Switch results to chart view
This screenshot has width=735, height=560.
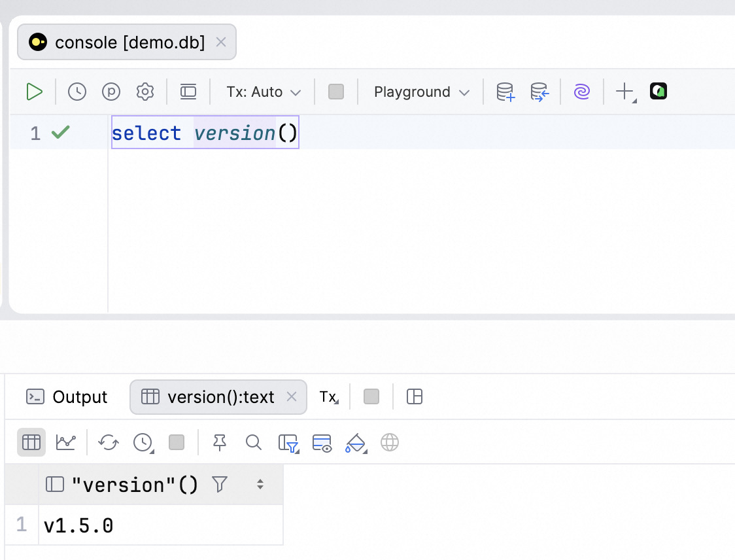65,442
